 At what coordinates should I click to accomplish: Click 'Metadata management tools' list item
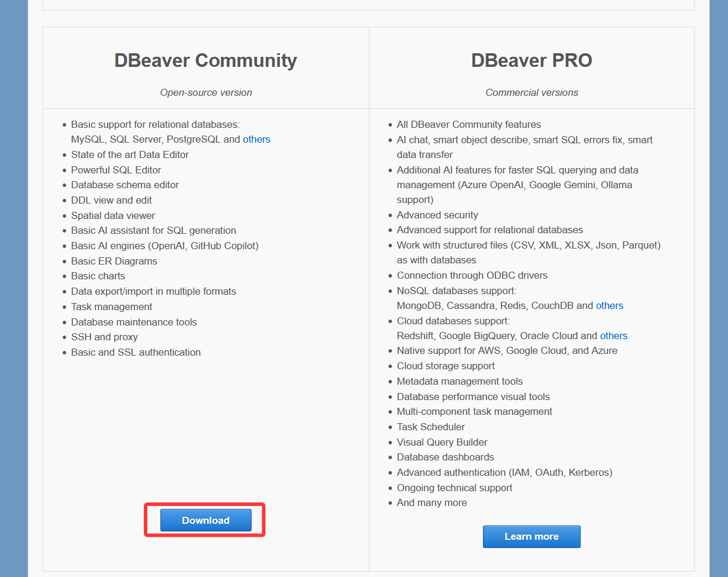point(460,381)
